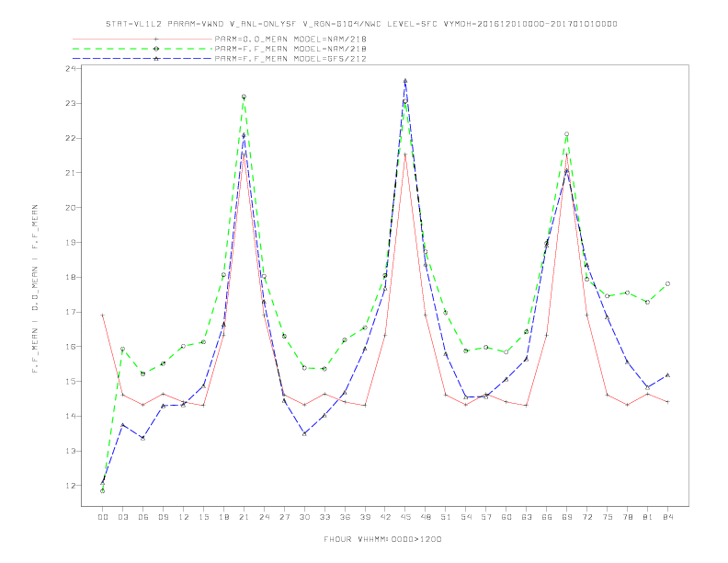Click x-axis tick label 75
Screen dimensions: 728x563
click(608, 517)
